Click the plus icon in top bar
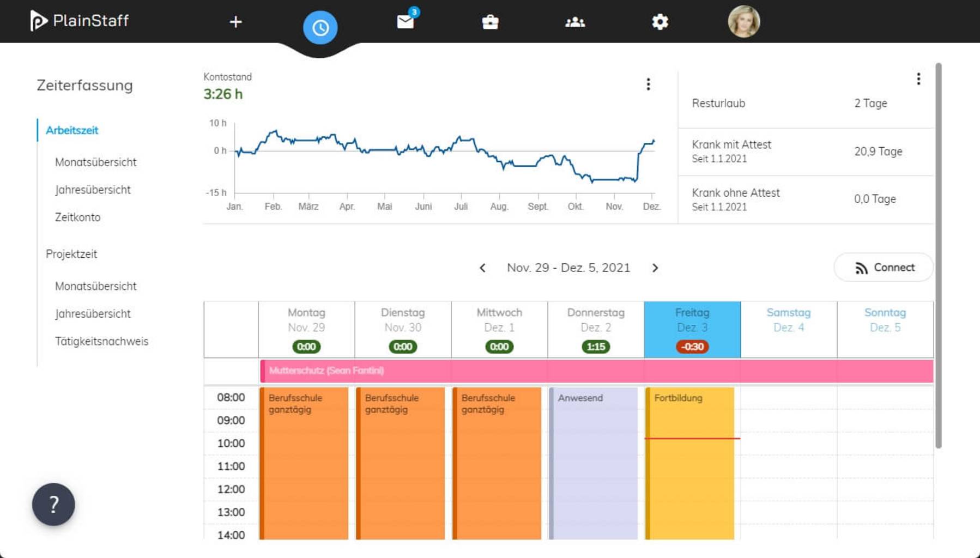 click(x=235, y=22)
